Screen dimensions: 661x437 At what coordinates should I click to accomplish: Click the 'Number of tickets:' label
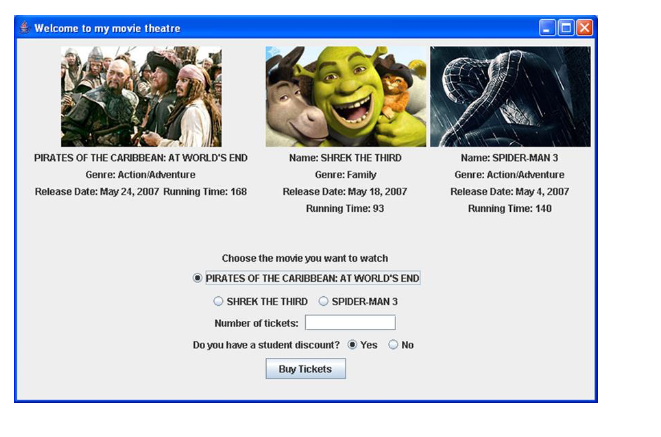pos(256,323)
